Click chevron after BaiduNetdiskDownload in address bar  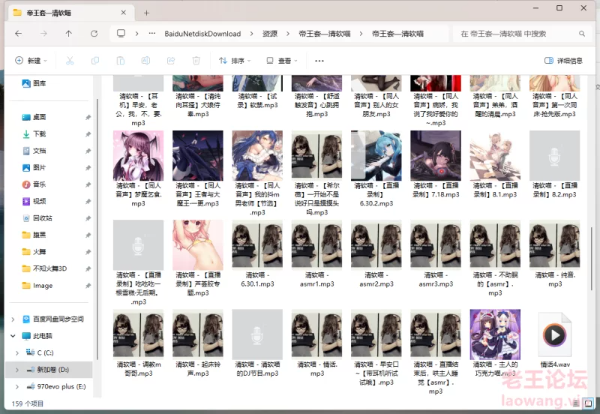251,34
